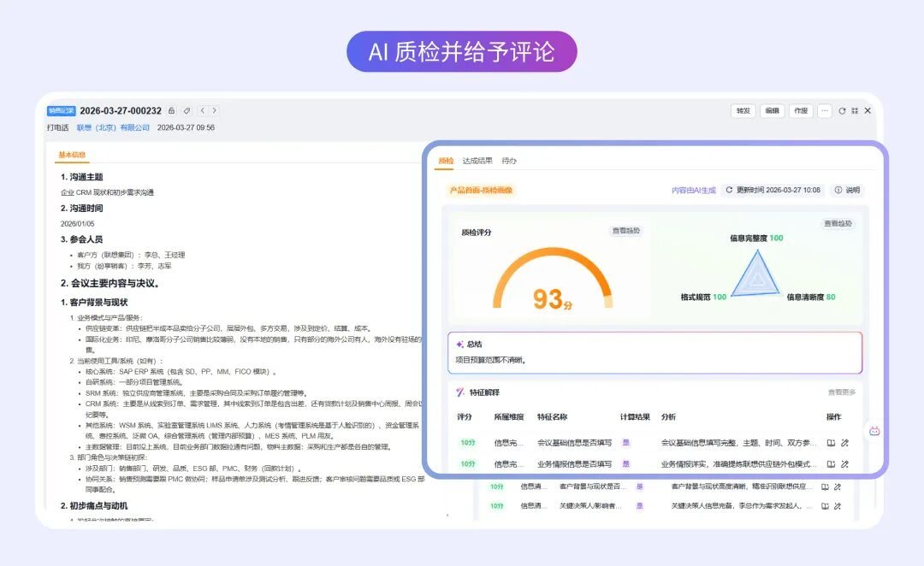Click the 产品首面-质检画像 label
This screenshot has height=566, width=924.
(481, 191)
